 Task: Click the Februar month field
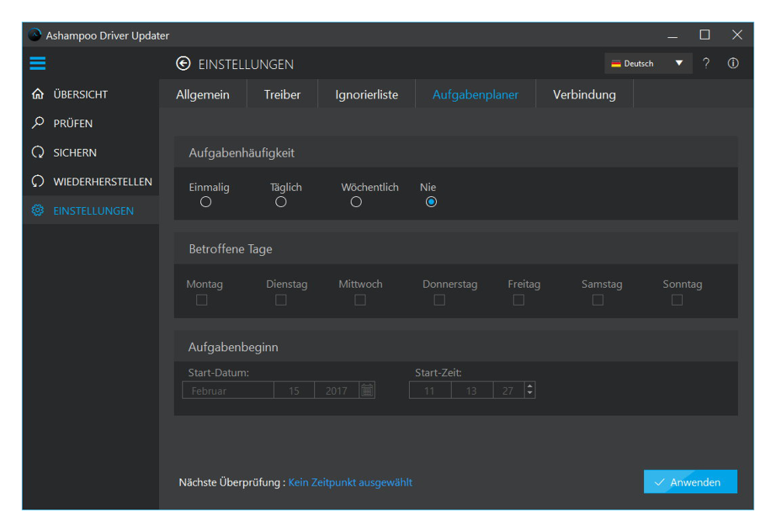click(x=228, y=391)
